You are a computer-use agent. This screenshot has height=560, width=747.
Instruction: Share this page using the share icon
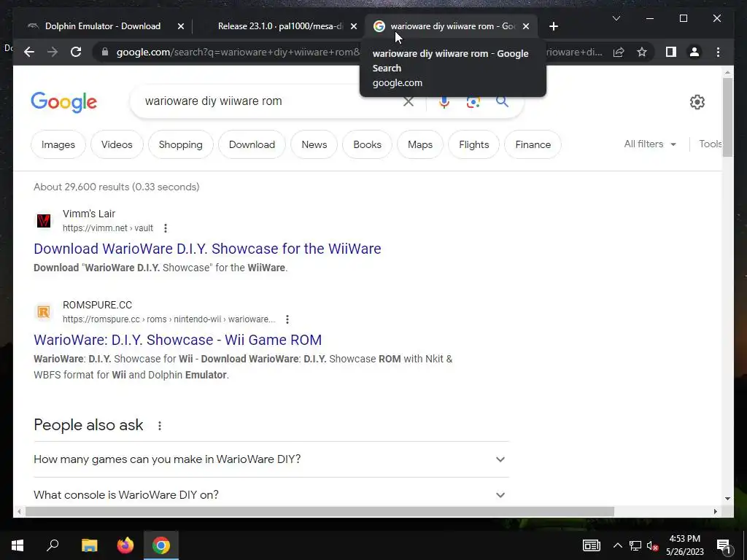tap(619, 52)
